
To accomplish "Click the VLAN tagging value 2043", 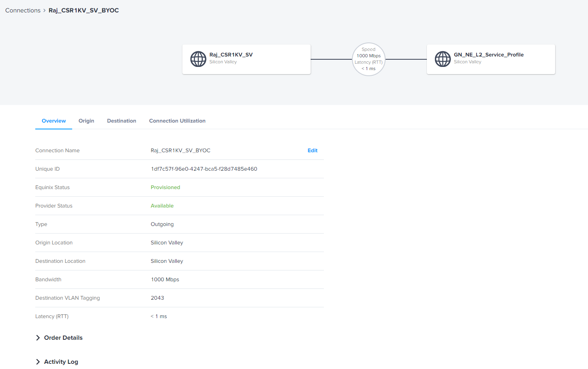I will tap(158, 298).
